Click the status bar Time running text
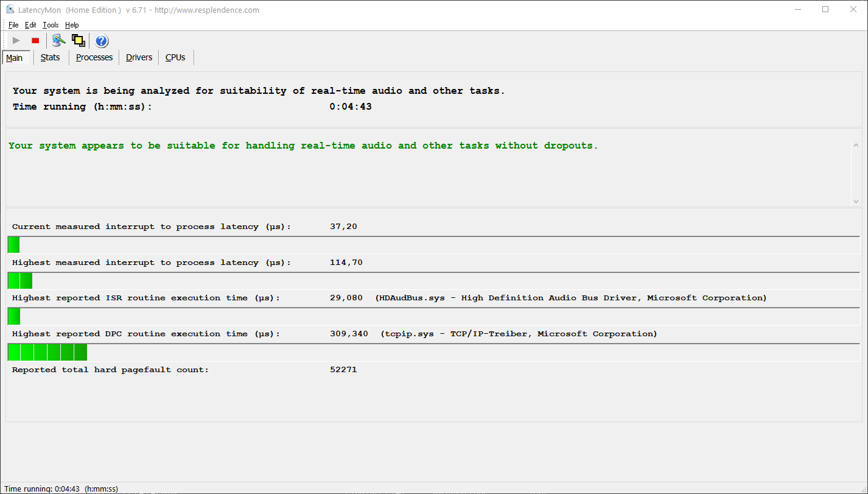This screenshot has height=494, width=868. coord(61,489)
